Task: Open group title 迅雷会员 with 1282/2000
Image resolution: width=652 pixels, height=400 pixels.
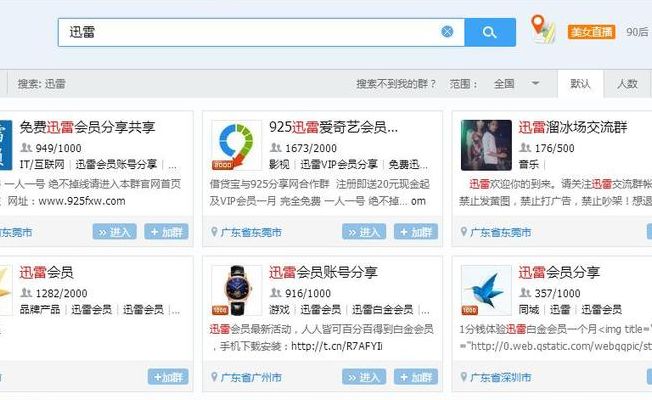Action: pyautogui.click(x=47, y=272)
